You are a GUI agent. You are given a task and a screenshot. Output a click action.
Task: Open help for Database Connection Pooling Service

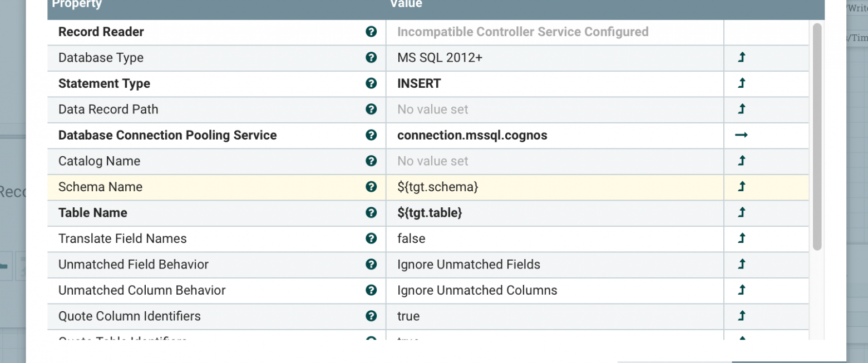pyautogui.click(x=371, y=135)
